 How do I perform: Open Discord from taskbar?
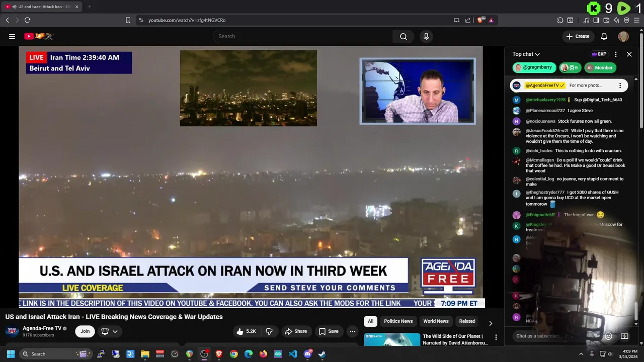[x=307, y=354]
